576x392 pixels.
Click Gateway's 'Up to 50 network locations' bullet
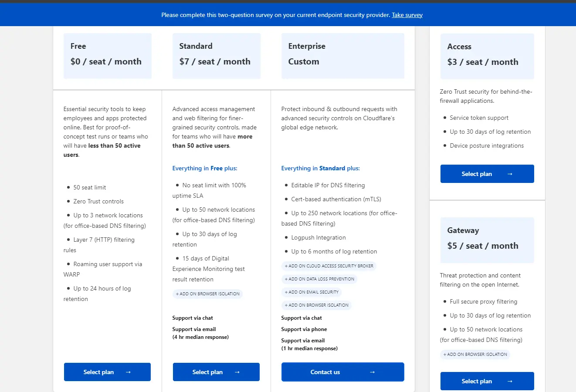click(x=481, y=335)
